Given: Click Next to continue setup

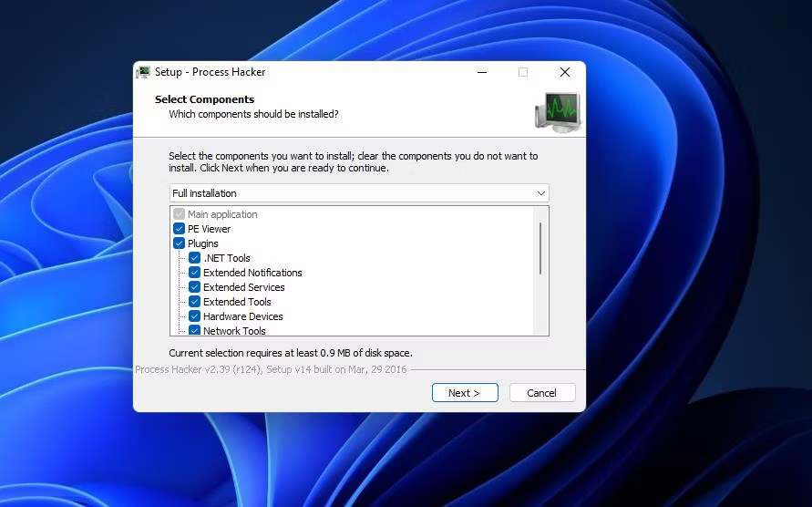Looking at the screenshot, I should pos(465,392).
